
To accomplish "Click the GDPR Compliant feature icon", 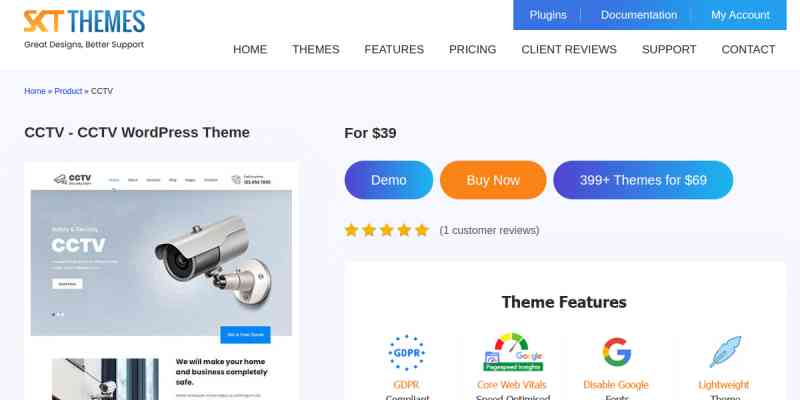I will tap(407, 353).
